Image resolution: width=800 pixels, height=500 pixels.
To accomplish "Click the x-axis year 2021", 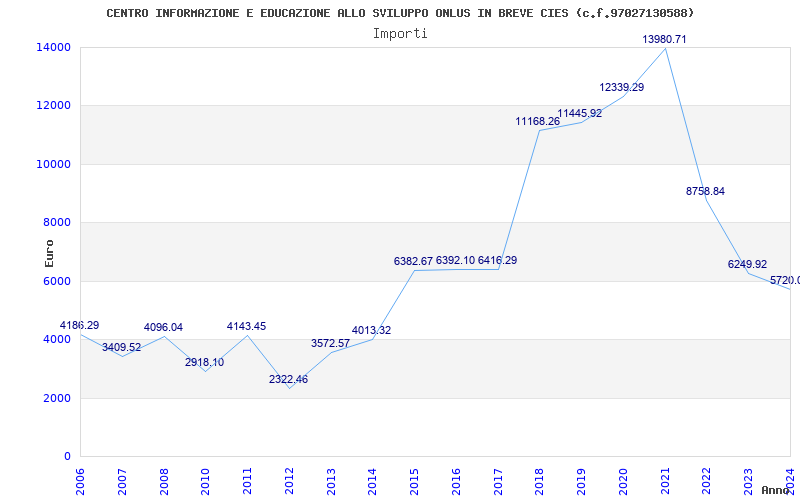I will click(665, 482).
